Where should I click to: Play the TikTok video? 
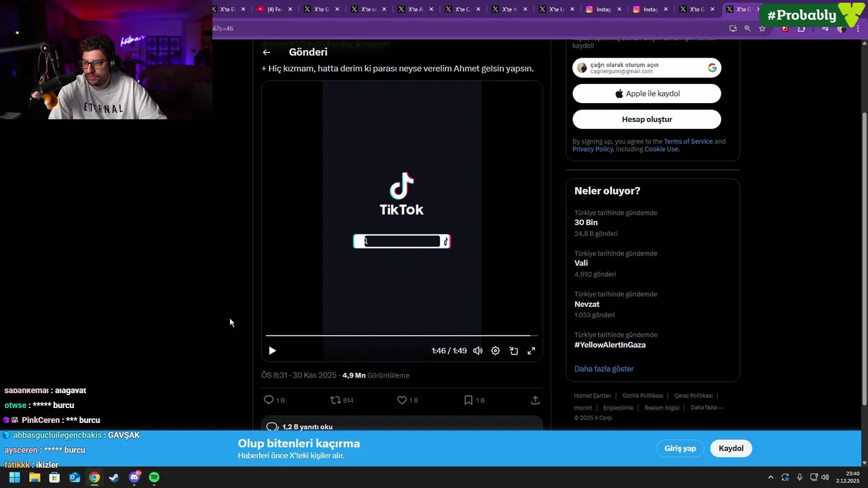point(272,350)
